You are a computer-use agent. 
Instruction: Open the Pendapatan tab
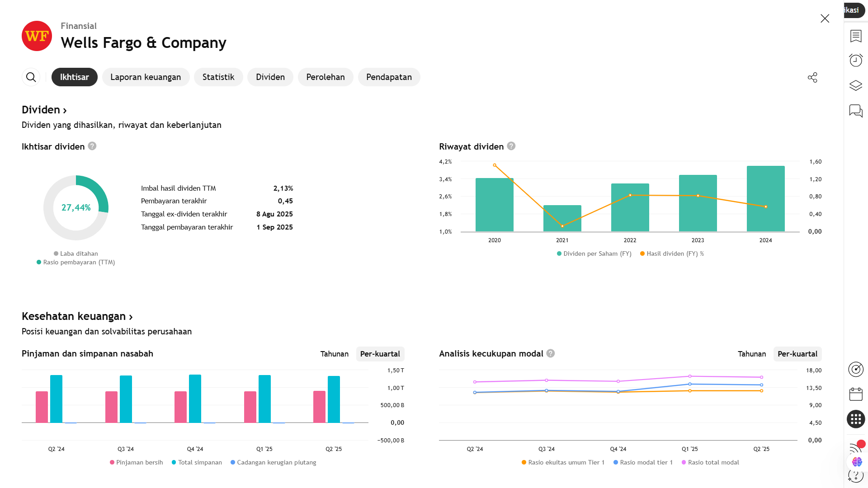(x=389, y=77)
